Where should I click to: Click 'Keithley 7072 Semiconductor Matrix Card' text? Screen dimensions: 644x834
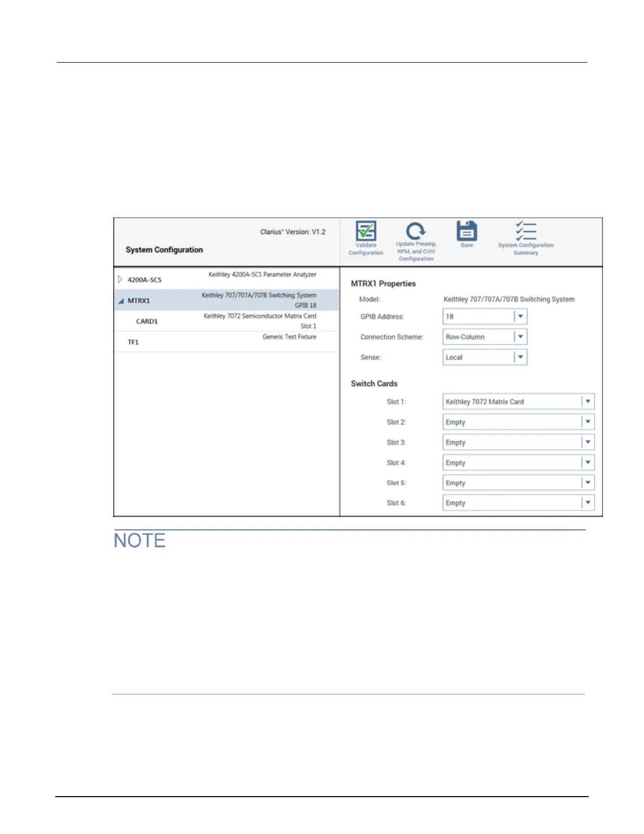click(260, 316)
